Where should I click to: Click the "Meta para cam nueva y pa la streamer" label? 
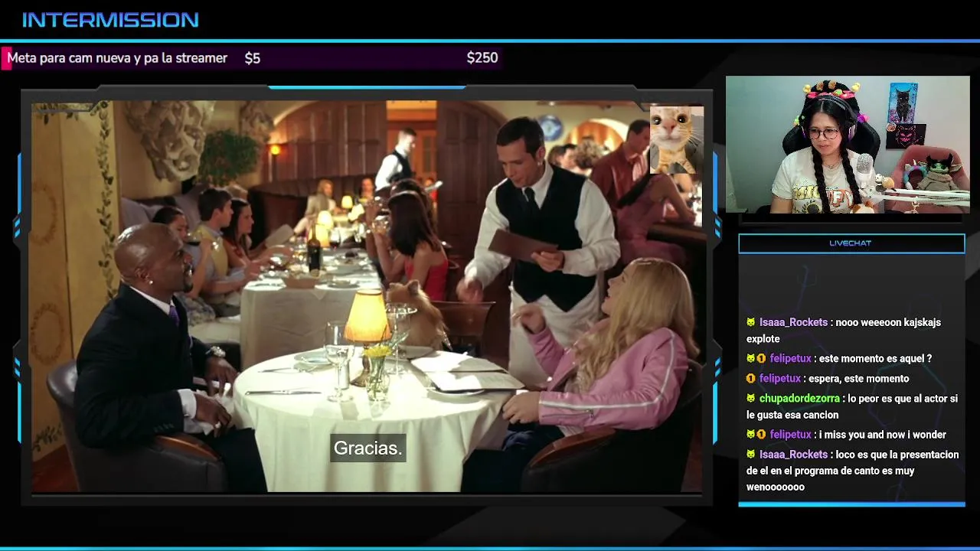coord(117,58)
